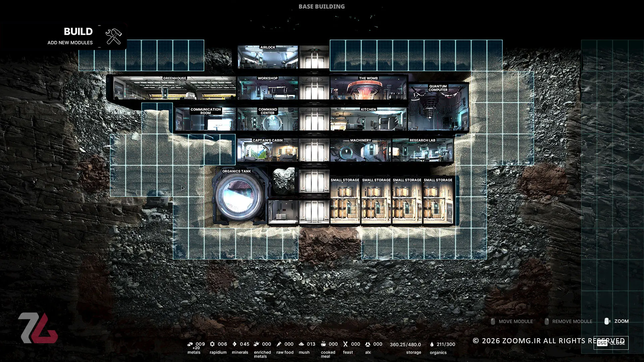The height and width of the screenshot is (362, 644).
Task: Select the Greenhouse module
Action: 174,88
